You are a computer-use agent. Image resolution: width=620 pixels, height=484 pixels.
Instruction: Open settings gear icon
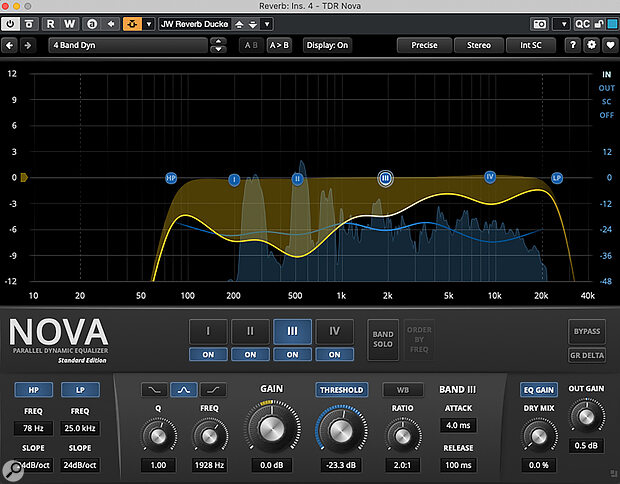592,45
